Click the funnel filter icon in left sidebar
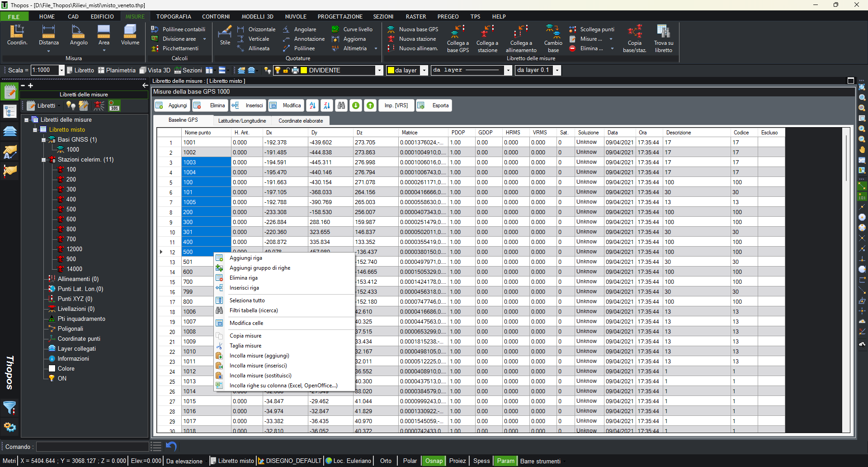Viewport: 868px width, 467px height. [10, 408]
